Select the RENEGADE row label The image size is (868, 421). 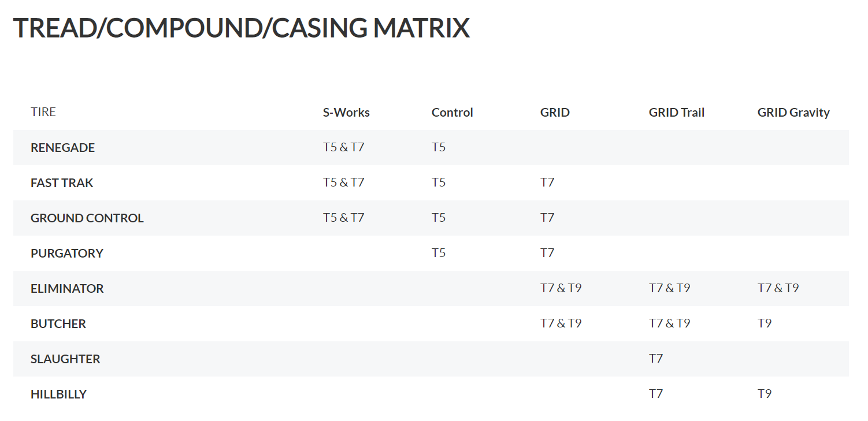point(62,148)
